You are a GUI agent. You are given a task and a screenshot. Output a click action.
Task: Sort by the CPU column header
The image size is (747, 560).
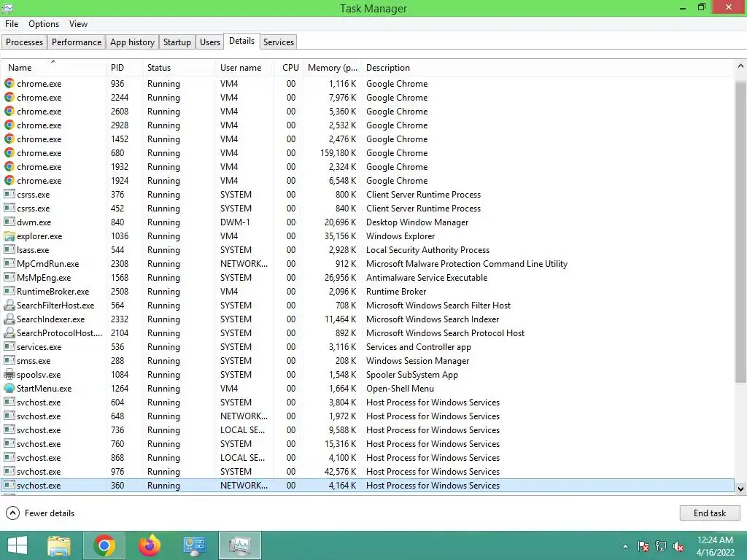pyautogui.click(x=289, y=68)
